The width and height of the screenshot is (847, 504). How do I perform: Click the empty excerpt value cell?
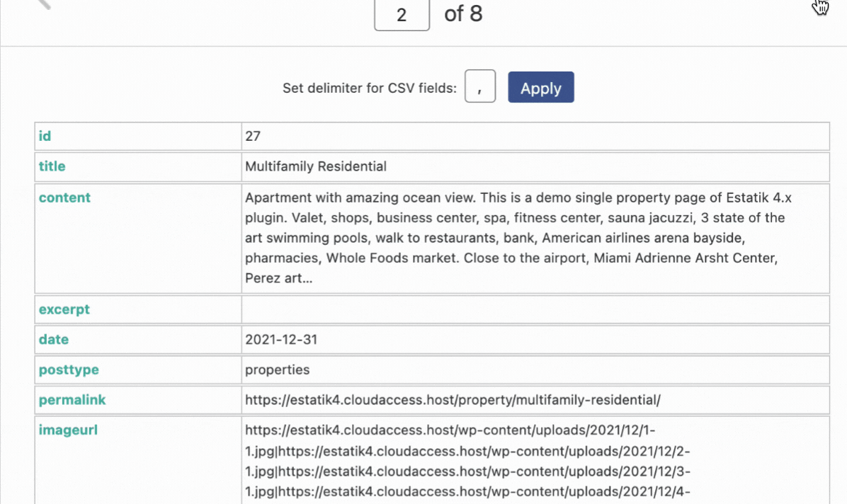535,309
